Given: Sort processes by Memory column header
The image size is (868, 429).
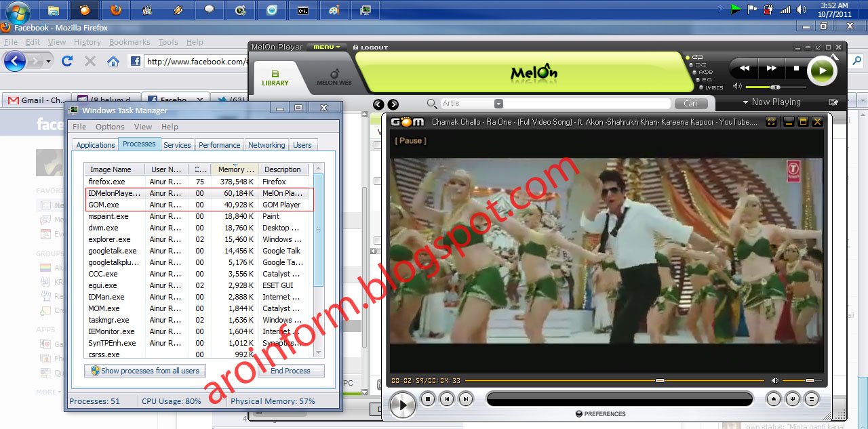Looking at the screenshot, I should pos(235,169).
